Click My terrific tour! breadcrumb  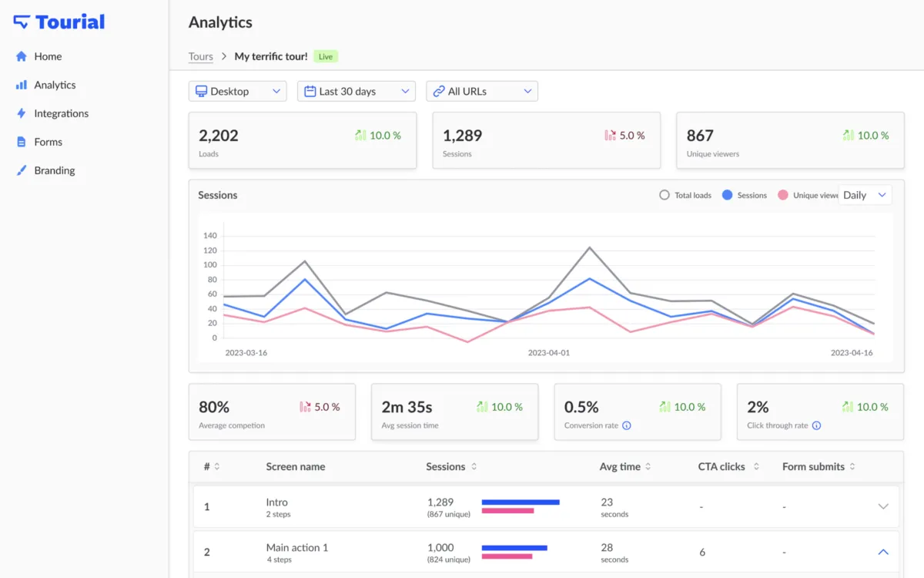(x=271, y=56)
